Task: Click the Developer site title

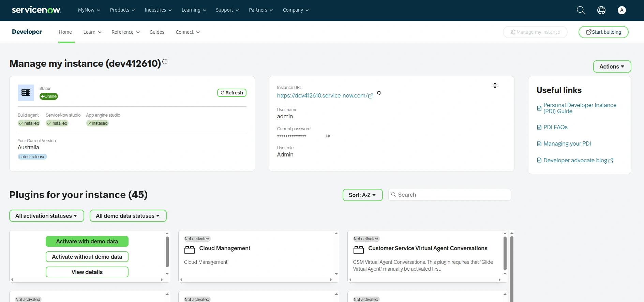Action: point(27,32)
